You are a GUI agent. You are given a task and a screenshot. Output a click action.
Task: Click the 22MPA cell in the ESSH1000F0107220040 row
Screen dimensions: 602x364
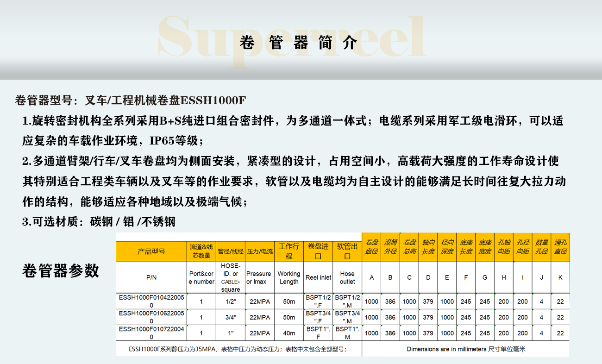pos(259,333)
